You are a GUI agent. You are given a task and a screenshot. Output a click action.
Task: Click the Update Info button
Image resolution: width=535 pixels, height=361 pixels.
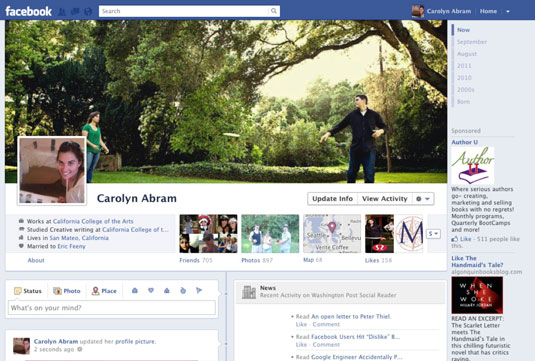pos(332,199)
